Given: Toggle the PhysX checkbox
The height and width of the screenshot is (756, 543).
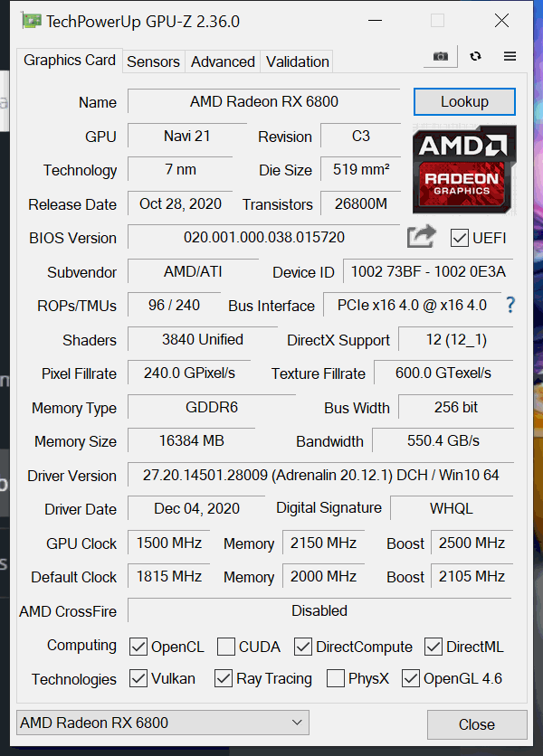Looking at the screenshot, I should tap(336, 678).
